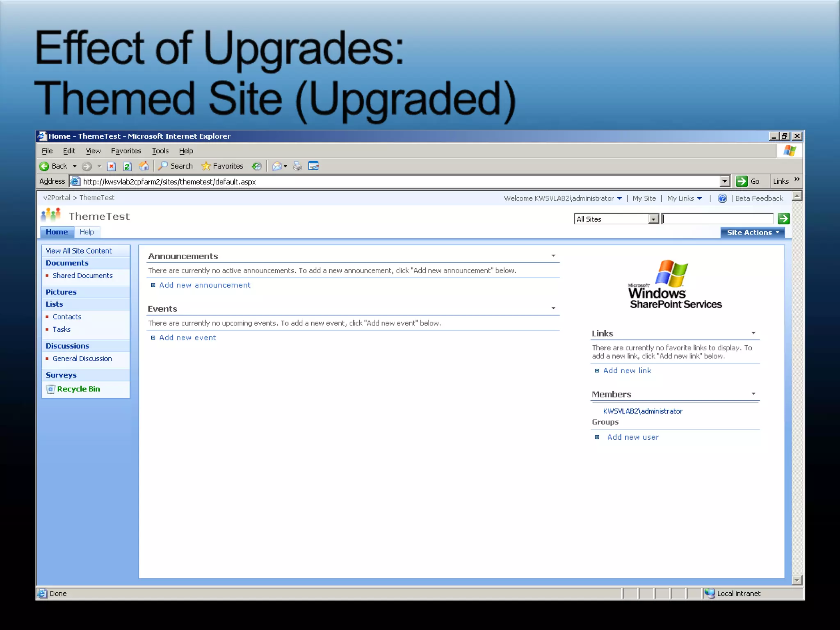Click Add new announcement link
This screenshot has width=840, height=630.
pos(205,285)
